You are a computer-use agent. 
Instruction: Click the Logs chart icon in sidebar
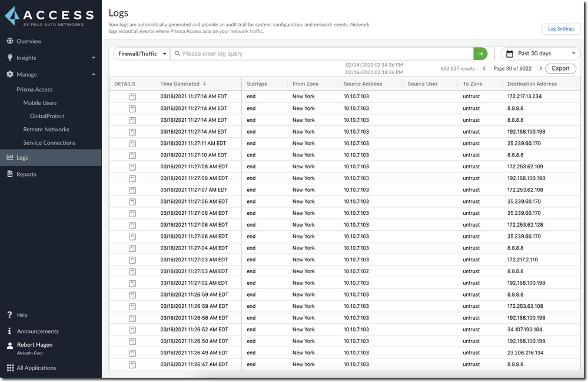tap(10, 157)
